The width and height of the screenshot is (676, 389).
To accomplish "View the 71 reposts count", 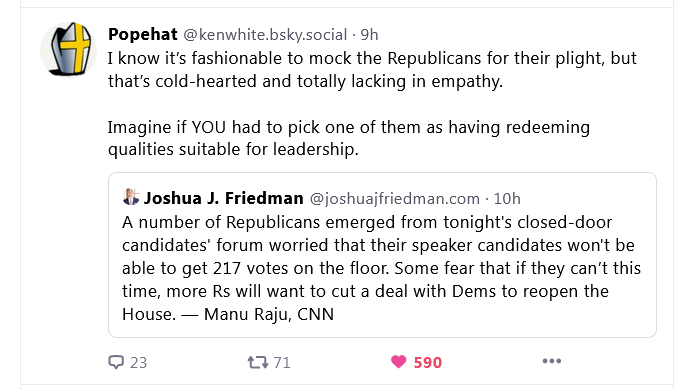I will [282, 362].
